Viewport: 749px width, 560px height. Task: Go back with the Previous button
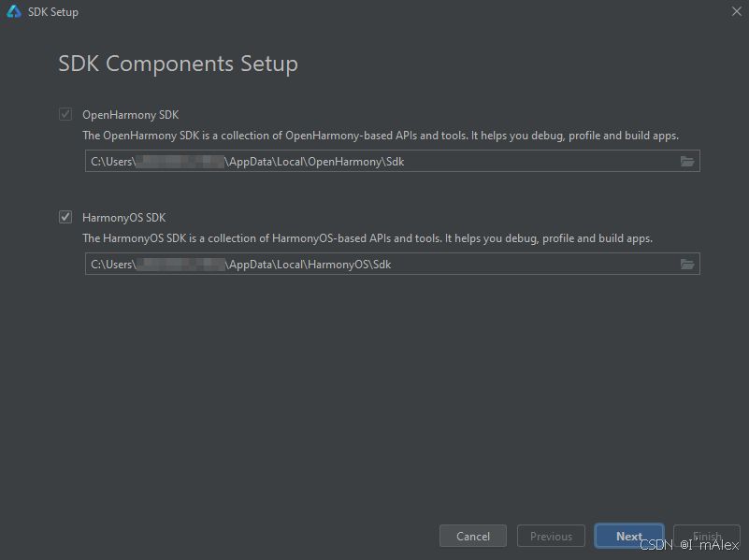pos(551,536)
